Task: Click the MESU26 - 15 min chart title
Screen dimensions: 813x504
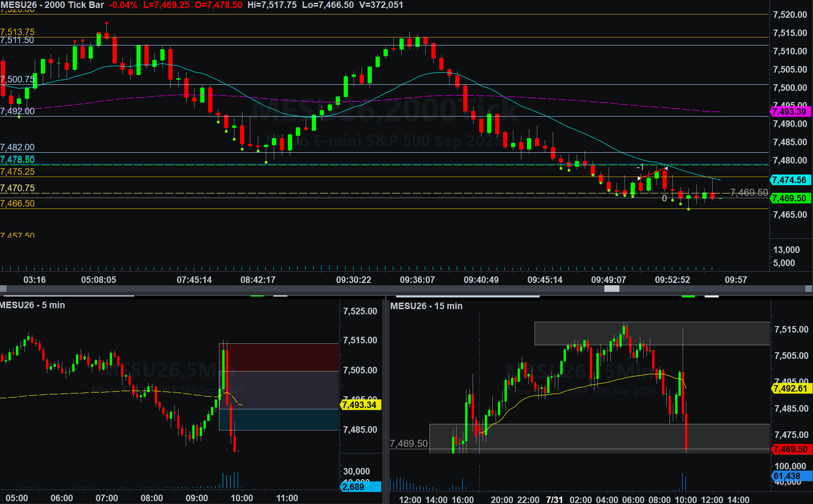Action: point(426,306)
